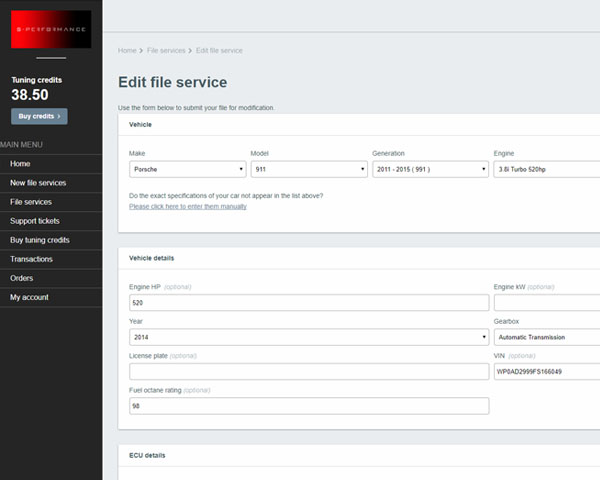Select Support tickets from sidebar
The image size is (600, 480).
tap(35, 221)
